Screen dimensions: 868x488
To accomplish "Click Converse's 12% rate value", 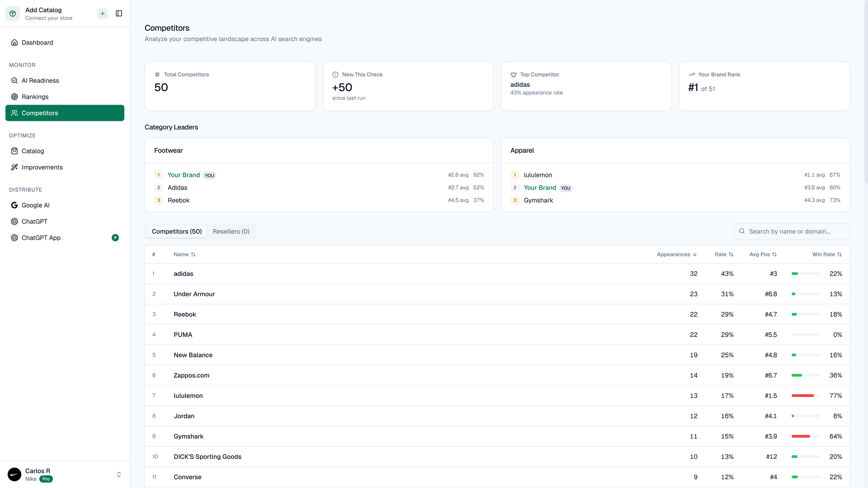I will tap(727, 477).
